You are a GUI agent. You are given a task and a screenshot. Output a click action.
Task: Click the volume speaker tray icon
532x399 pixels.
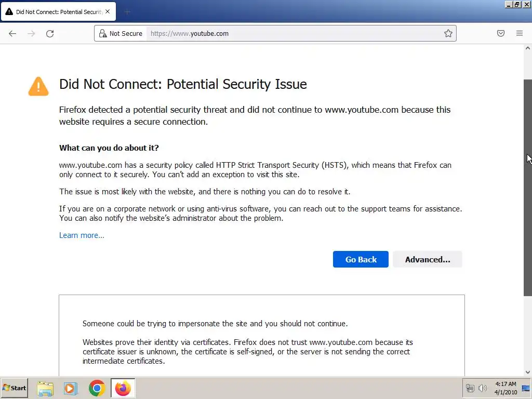(482, 388)
